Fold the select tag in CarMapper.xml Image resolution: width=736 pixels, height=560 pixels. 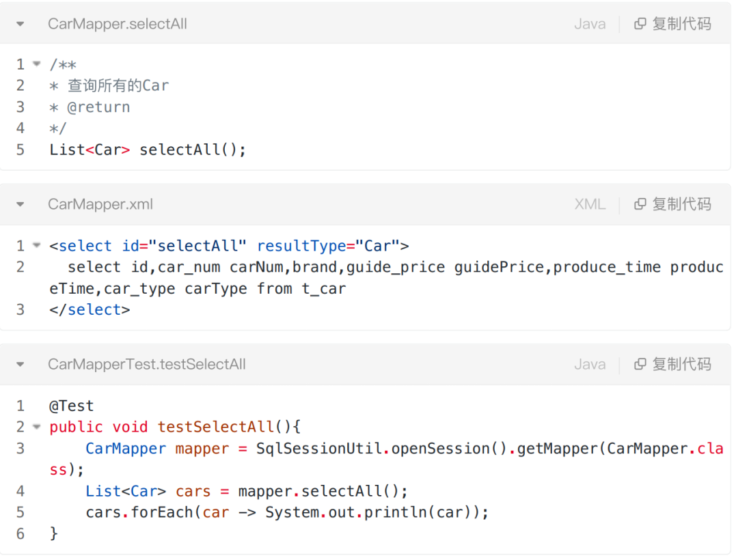[x=37, y=245]
